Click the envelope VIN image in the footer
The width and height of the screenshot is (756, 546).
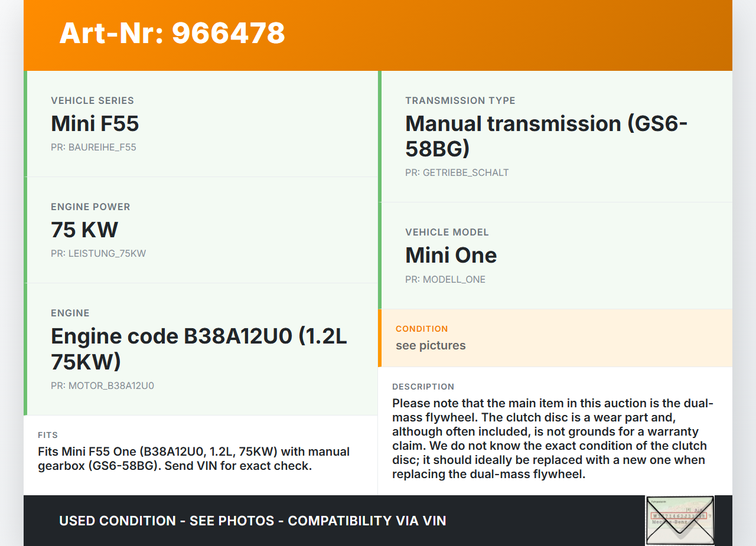click(680, 520)
